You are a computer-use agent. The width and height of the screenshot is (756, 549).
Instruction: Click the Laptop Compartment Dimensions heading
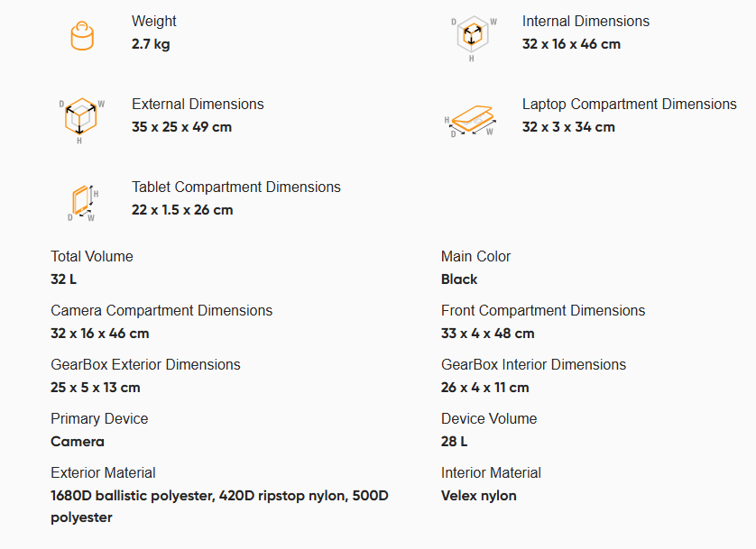click(629, 104)
